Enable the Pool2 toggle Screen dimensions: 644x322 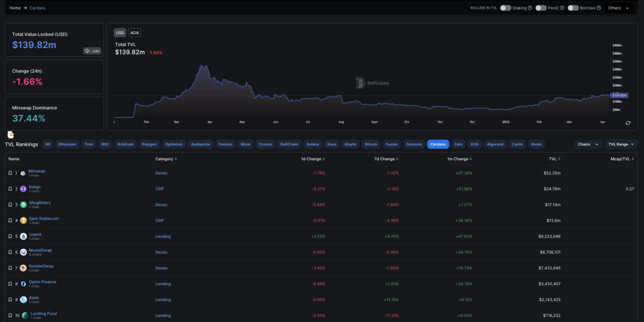(541, 8)
